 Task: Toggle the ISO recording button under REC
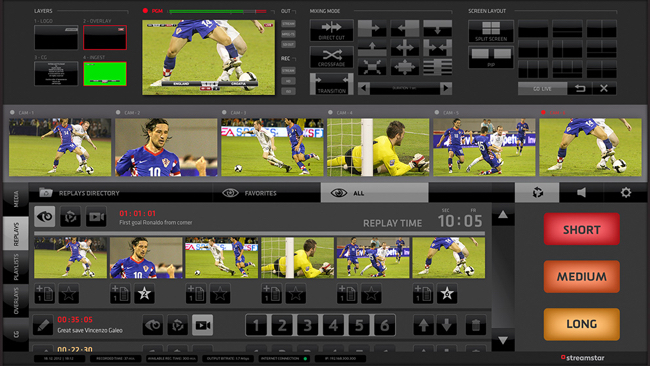[289, 91]
